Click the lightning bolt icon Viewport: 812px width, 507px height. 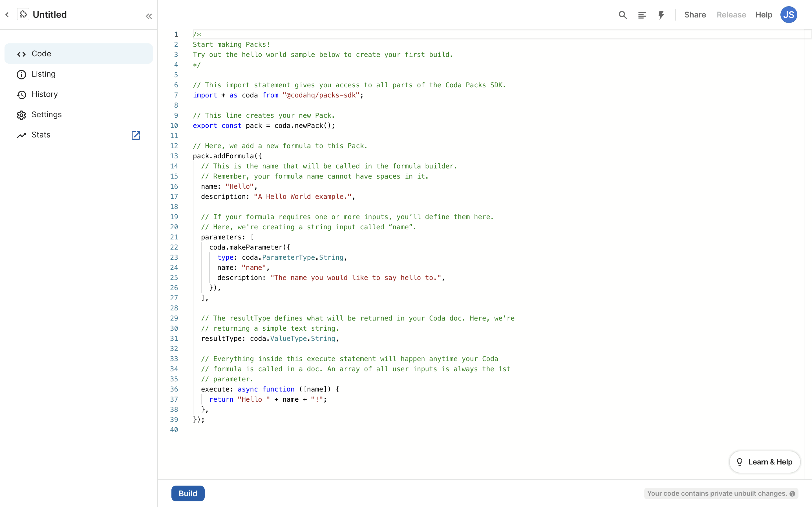[661, 15]
